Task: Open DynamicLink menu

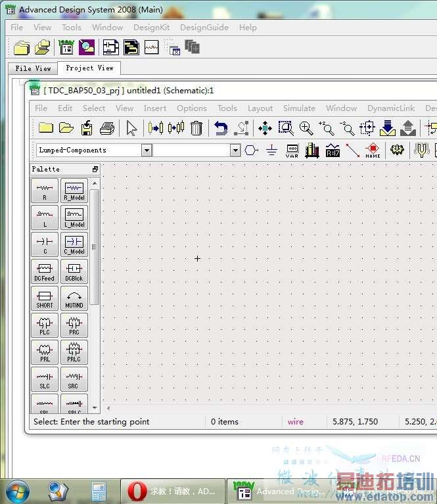Action: coord(391,108)
